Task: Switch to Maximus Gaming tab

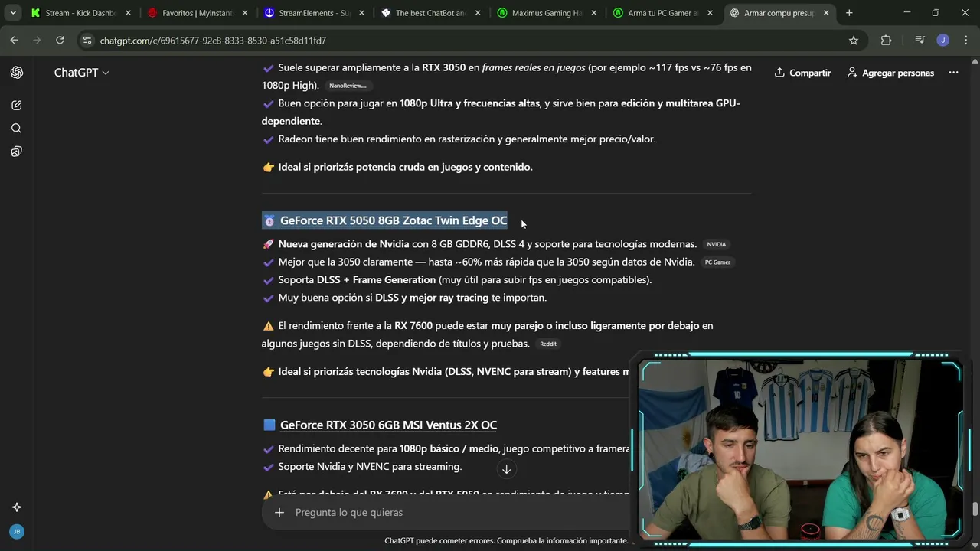Action: point(547,13)
